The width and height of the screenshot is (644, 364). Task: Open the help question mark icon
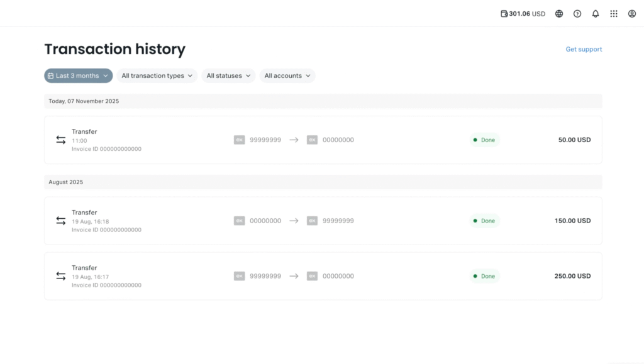click(x=577, y=14)
